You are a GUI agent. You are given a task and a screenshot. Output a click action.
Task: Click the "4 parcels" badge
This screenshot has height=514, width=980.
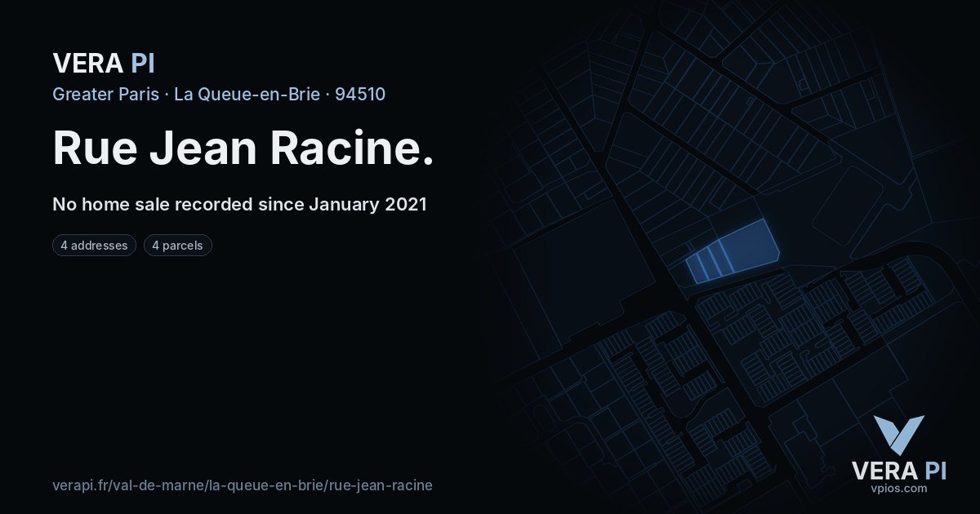178,245
